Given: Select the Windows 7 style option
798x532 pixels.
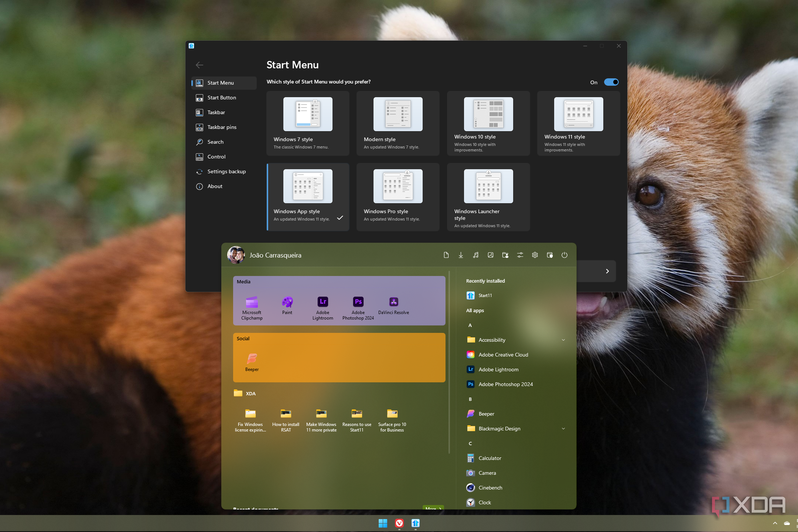Looking at the screenshot, I should tap(308, 123).
